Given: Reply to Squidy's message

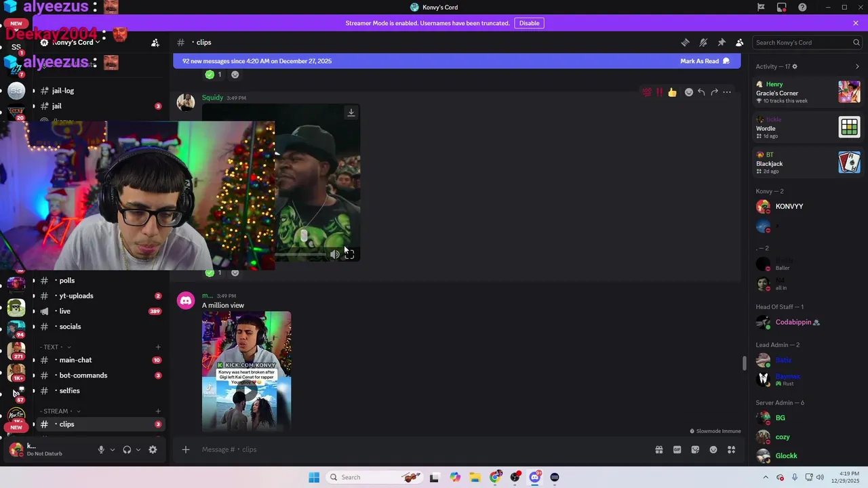Looking at the screenshot, I should (701, 92).
